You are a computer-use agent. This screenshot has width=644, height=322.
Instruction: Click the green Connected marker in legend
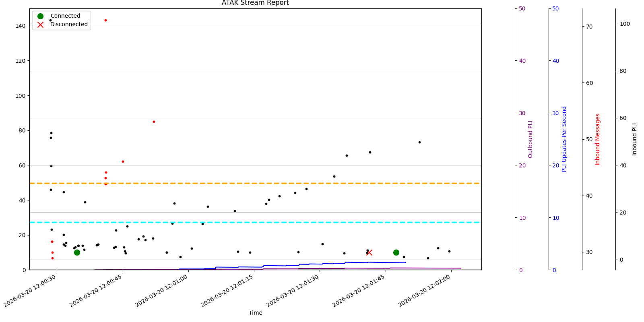(x=40, y=16)
